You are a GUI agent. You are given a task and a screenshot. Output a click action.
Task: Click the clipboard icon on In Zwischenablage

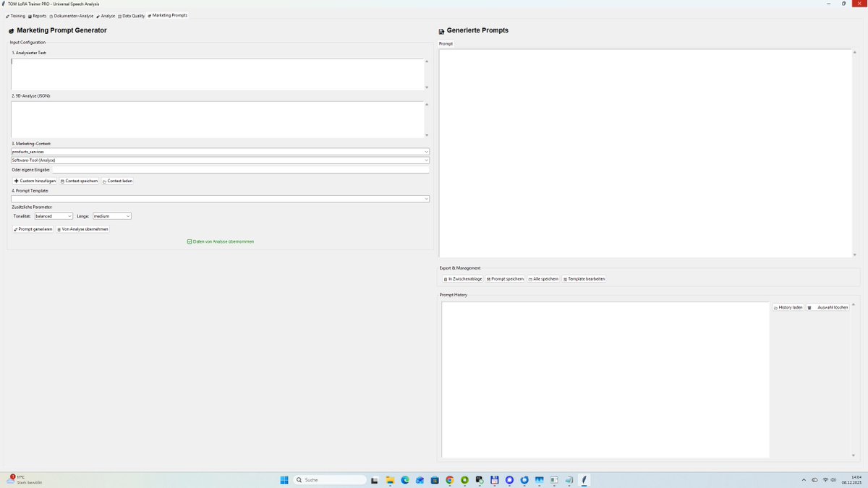tap(446, 279)
